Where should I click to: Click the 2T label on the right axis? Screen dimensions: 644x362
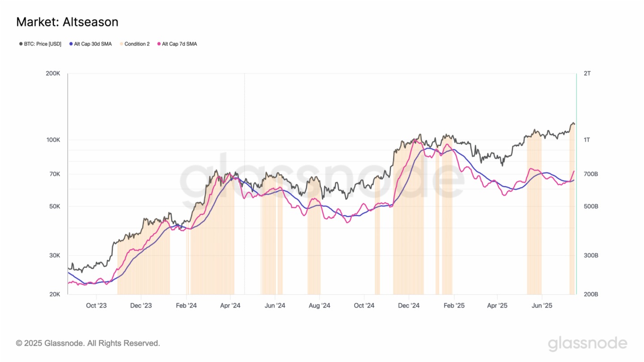click(x=587, y=73)
